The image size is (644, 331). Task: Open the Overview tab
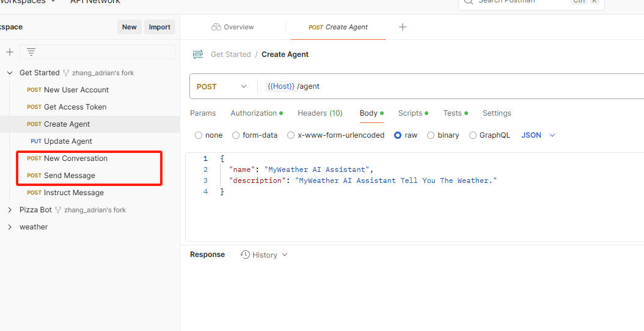coord(233,27)
